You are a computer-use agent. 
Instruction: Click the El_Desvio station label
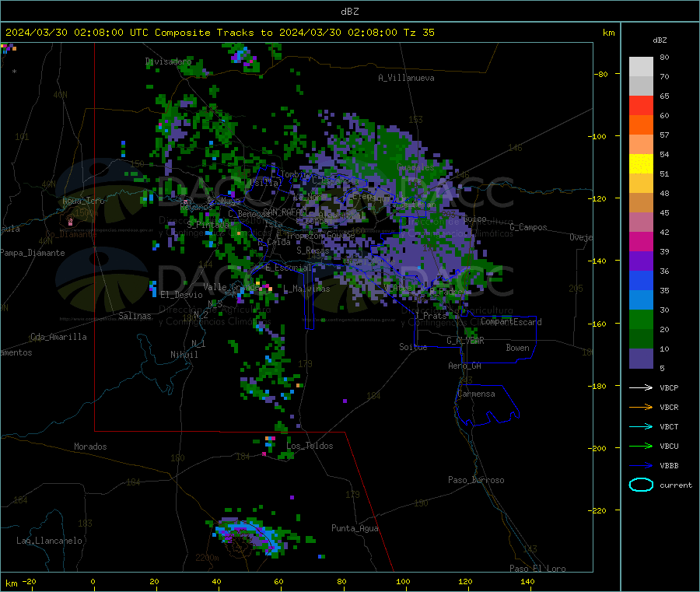pyautogui.click(x=181, y=295)
